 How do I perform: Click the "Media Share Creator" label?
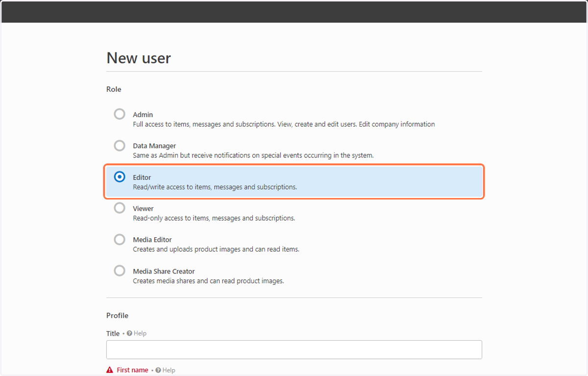(x=164, y=272)
